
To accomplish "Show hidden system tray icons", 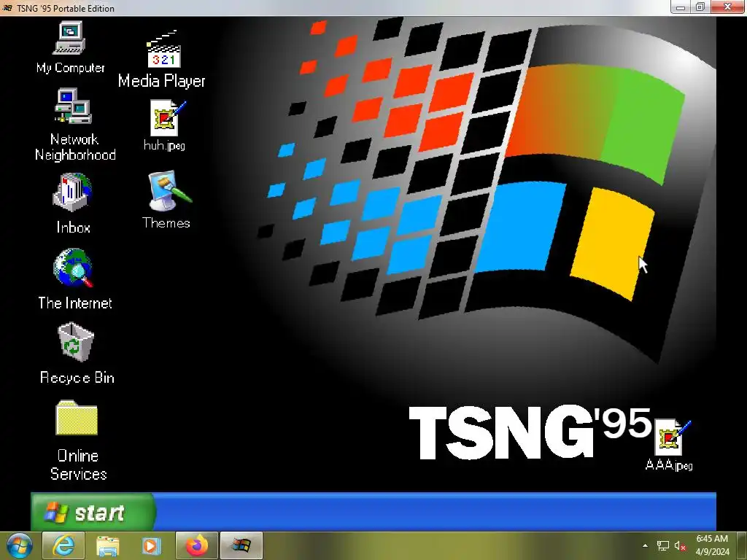I will 645,545.
